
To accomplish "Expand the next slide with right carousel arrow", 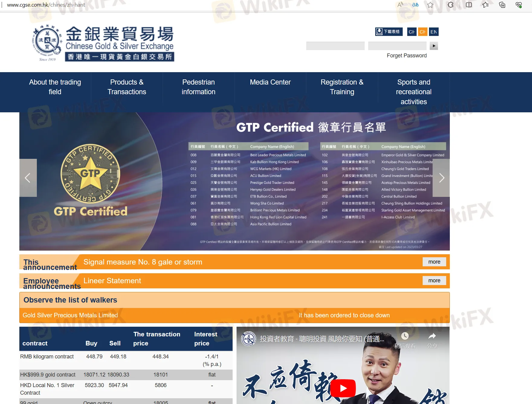I will [441, 178].
